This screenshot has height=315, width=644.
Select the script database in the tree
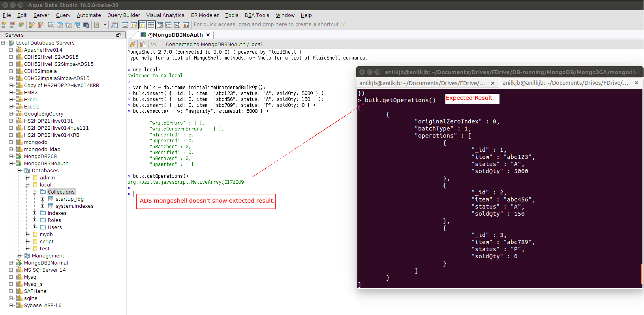[x=47, y=242]
